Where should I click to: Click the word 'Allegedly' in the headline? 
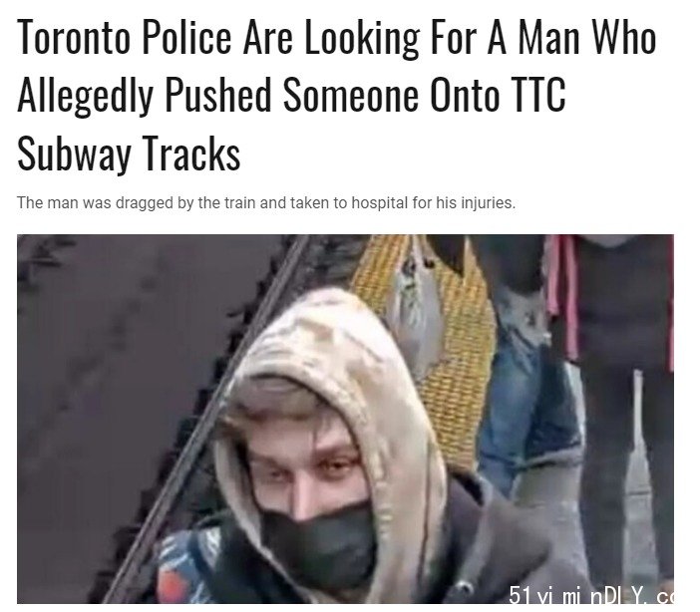86,96
